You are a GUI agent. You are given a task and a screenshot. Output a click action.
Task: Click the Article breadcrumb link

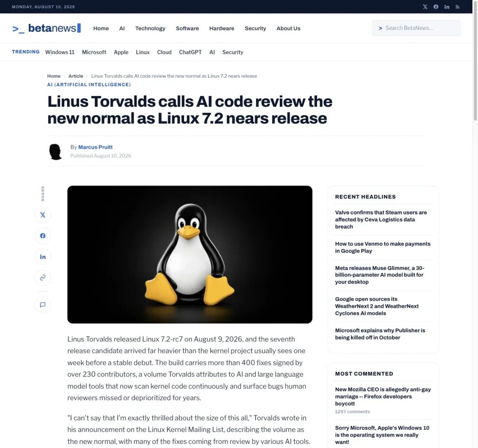pos(76,76)
